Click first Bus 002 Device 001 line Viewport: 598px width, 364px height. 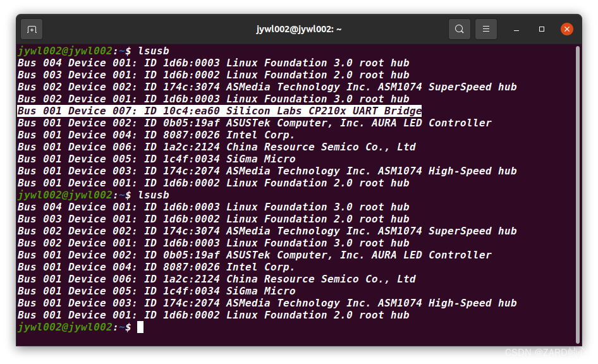click(x=213, y=99)
